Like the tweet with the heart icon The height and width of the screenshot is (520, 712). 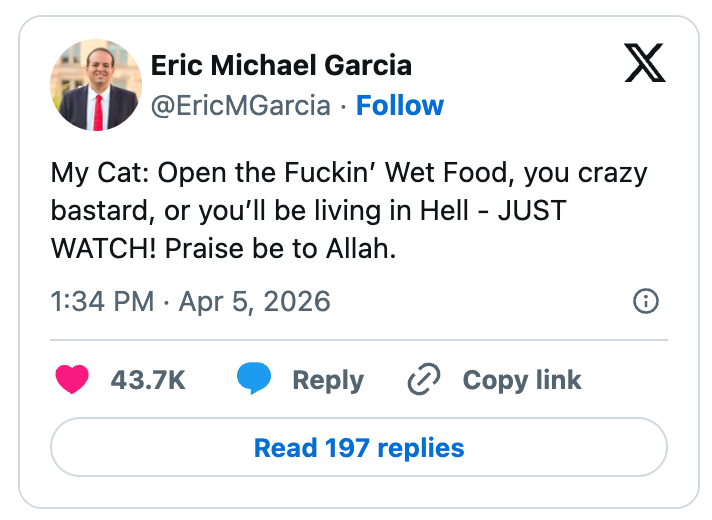click(x=72, y=380)
